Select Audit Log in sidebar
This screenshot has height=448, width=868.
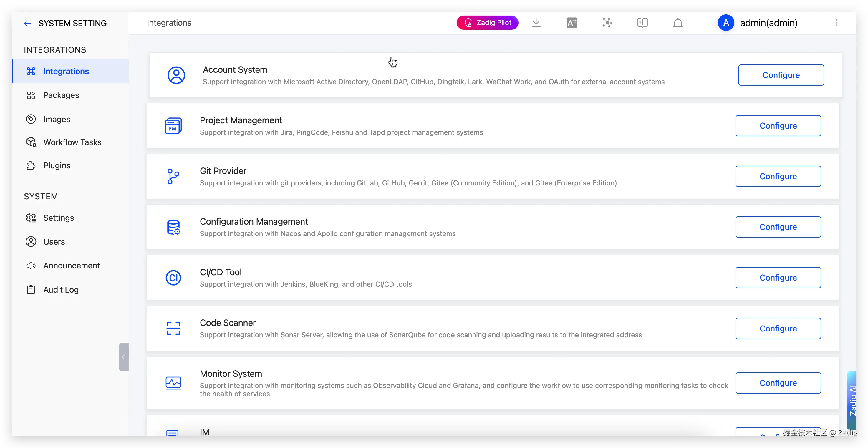61,290
